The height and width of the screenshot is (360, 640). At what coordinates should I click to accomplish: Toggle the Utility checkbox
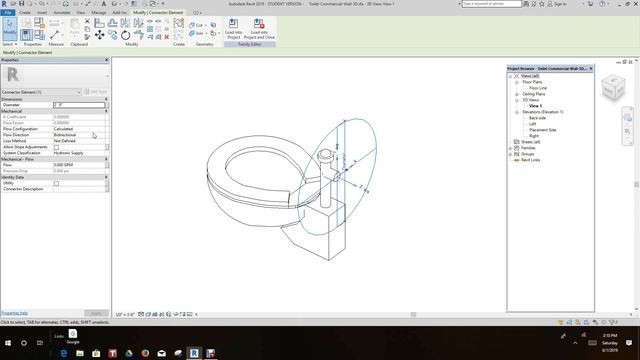(56, 183)
